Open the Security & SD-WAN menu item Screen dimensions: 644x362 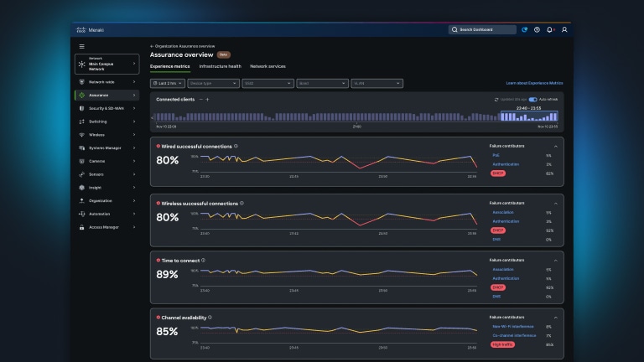click(x=106, y=108)
